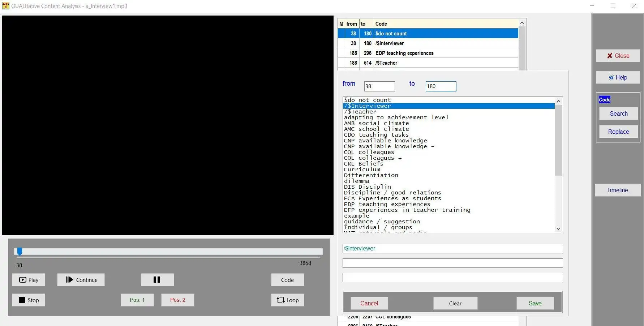Select '$do not count' in code list
The height and width of the screenshot is (326, 644).
click(449, 100)
